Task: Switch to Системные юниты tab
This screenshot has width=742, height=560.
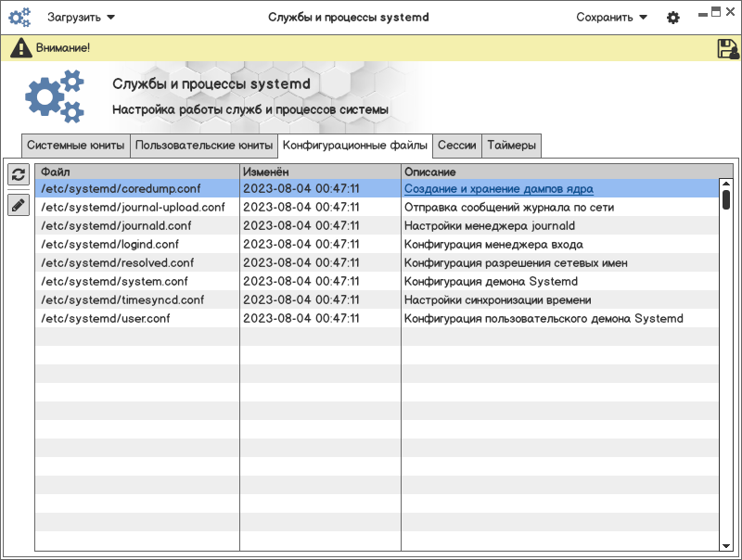Action: coord(76,146)
